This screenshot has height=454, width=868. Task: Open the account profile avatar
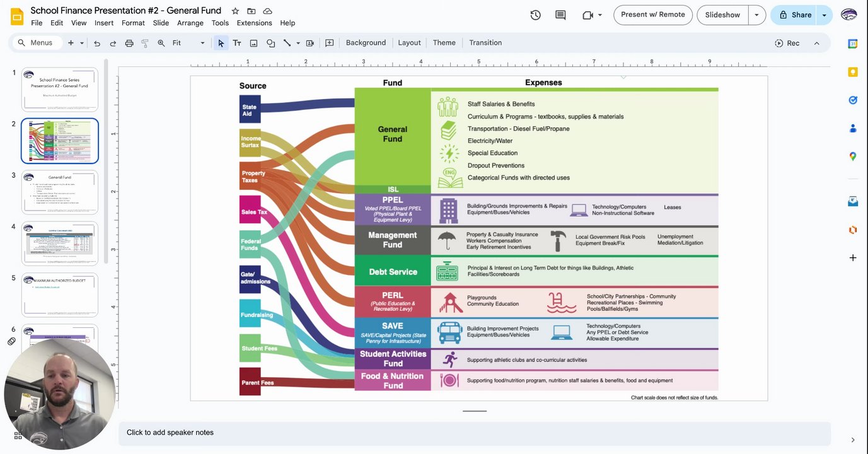849,15
